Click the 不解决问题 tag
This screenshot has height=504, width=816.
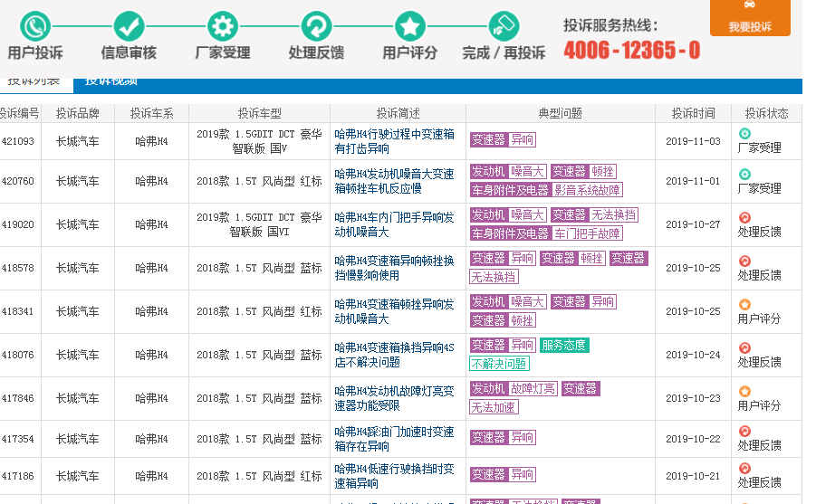coord(499,364)
